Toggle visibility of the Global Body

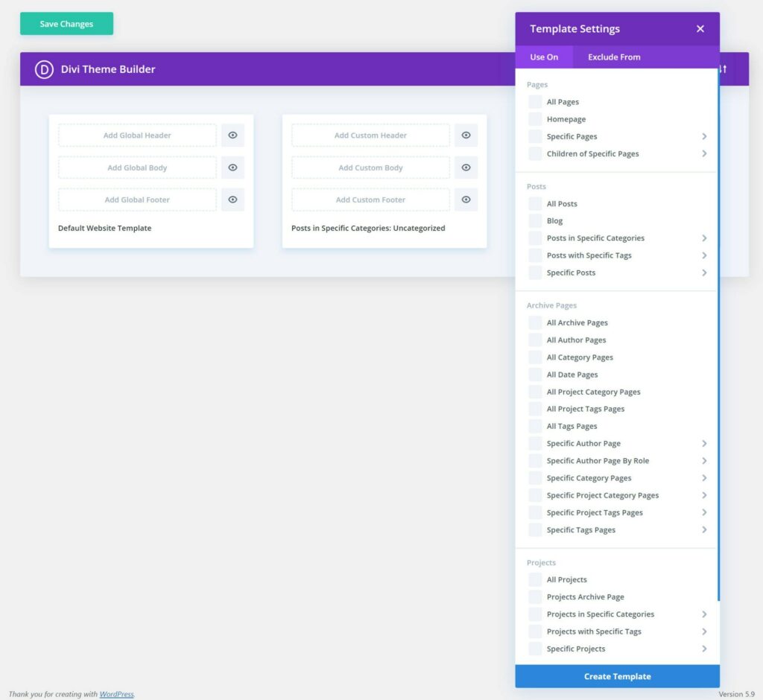(232, 168)
